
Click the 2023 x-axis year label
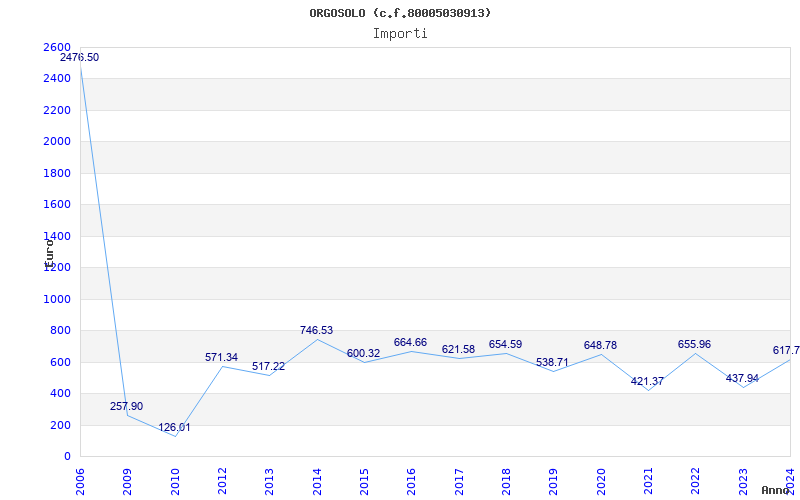tap(743, 482)
